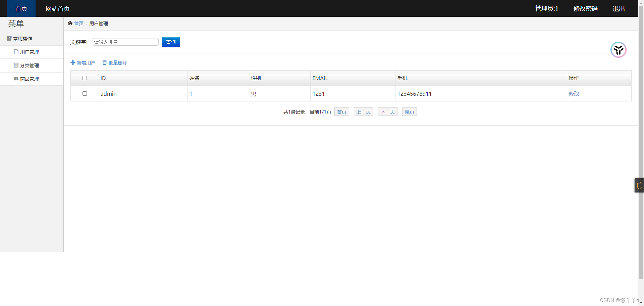Click 修改 link in admin row
The height and width of the screenshot is (306, 644).
coord(574,94)
